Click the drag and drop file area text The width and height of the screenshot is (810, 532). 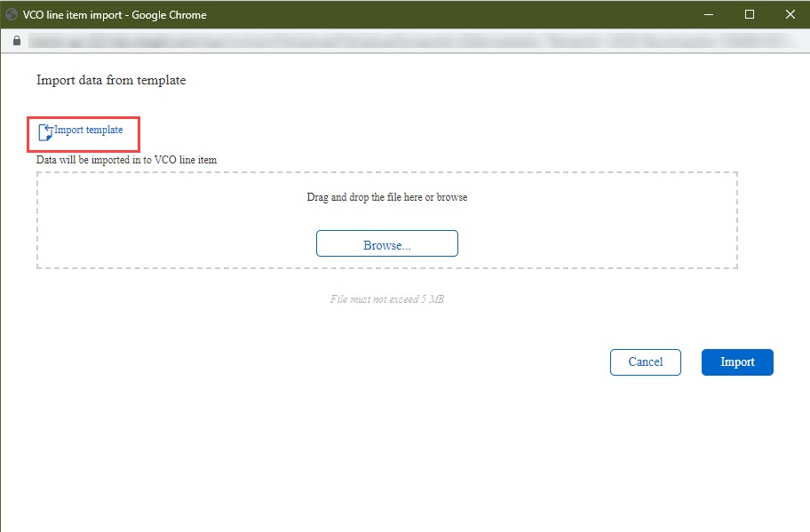pyautogui.click(x=387, y=197)
